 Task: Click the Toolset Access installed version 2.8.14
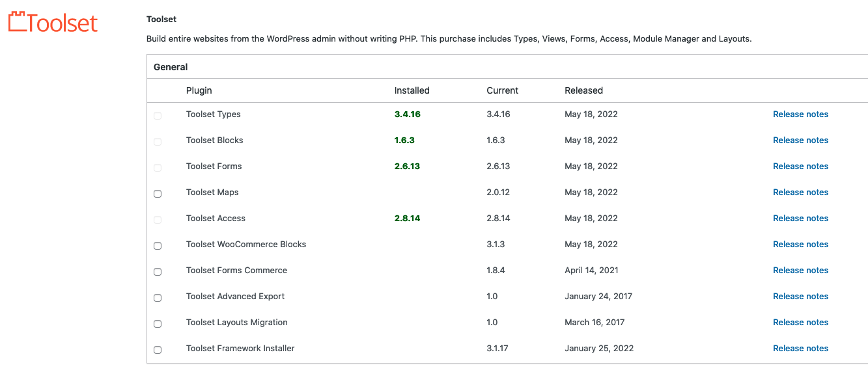click(x=407, y=219)
